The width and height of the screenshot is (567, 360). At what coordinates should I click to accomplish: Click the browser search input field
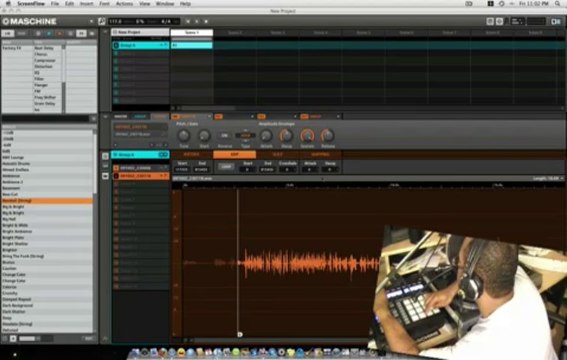click(x=46, y=118)
